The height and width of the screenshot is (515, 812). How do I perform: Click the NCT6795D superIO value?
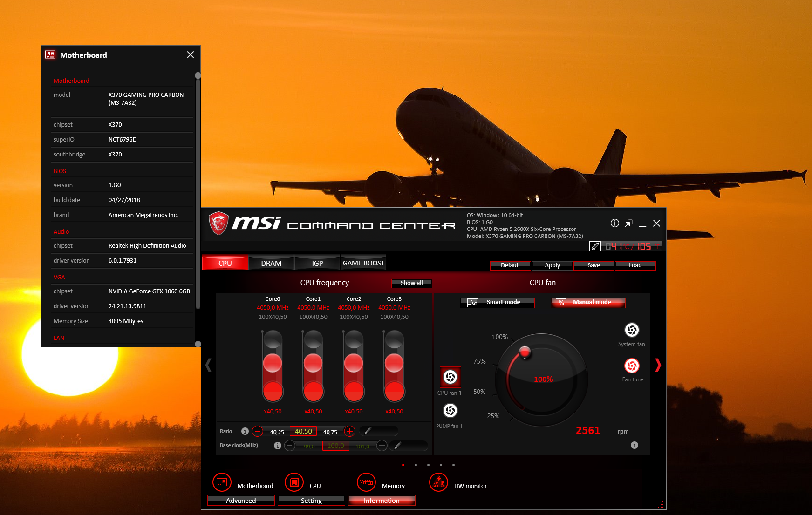(123, 140)
